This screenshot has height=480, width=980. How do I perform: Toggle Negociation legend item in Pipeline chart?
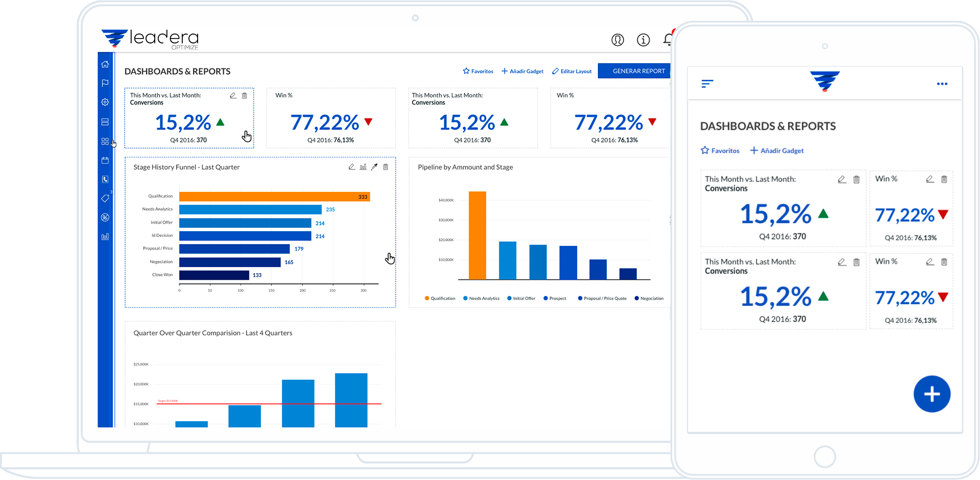pyautogui.click(x=649, y=298)
